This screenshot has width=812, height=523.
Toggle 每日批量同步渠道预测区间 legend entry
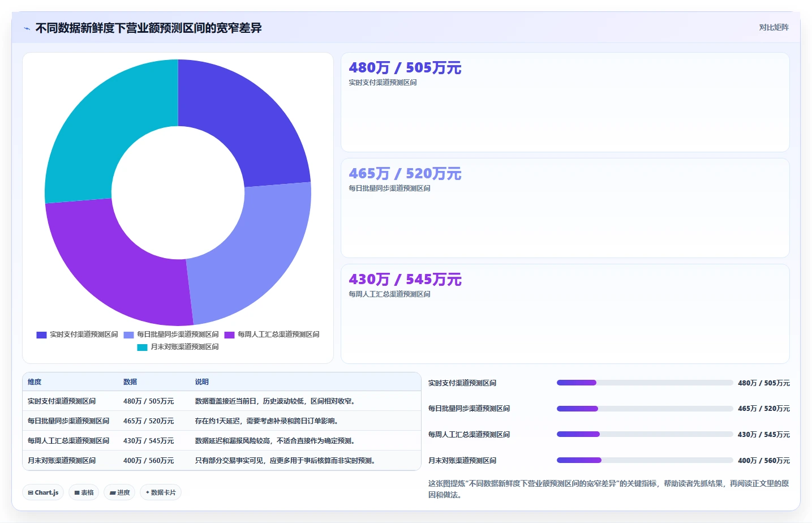pyautogui.click(x=171, y=335)
